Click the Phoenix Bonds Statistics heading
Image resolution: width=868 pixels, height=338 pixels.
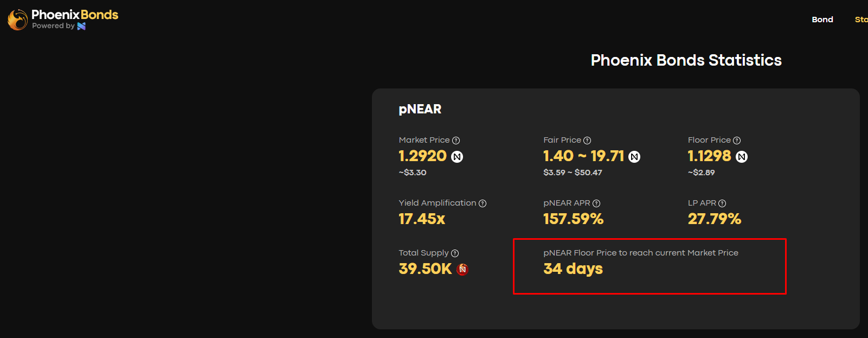point(686,60)
